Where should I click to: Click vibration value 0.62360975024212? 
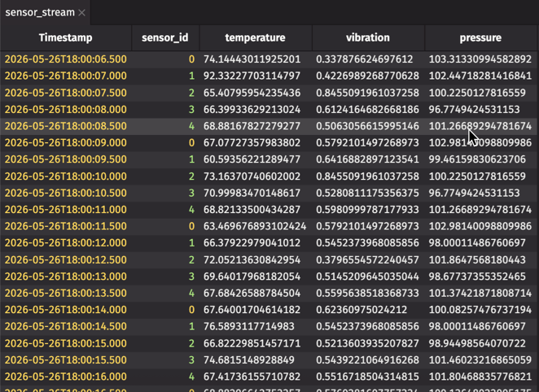click(362, 310)
